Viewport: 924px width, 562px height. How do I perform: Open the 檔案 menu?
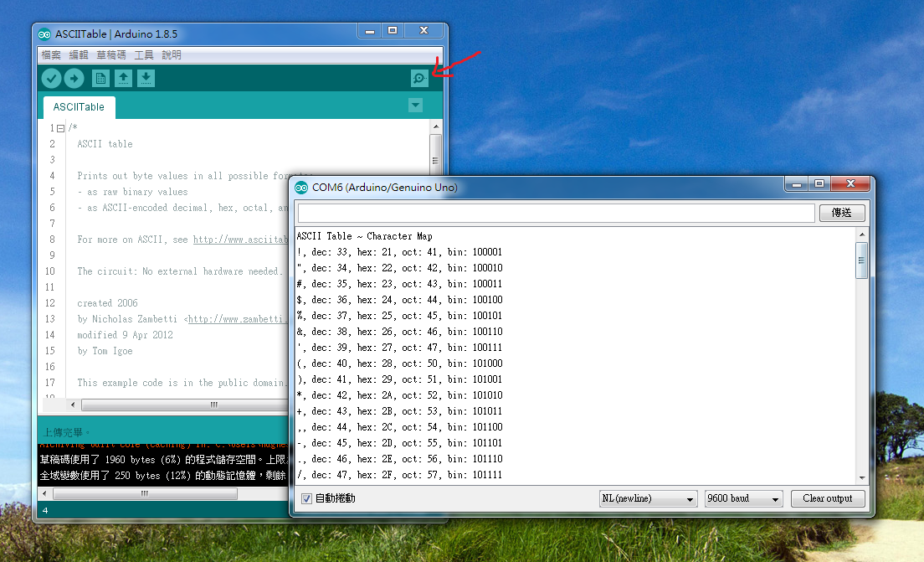[x=51, y=54]
